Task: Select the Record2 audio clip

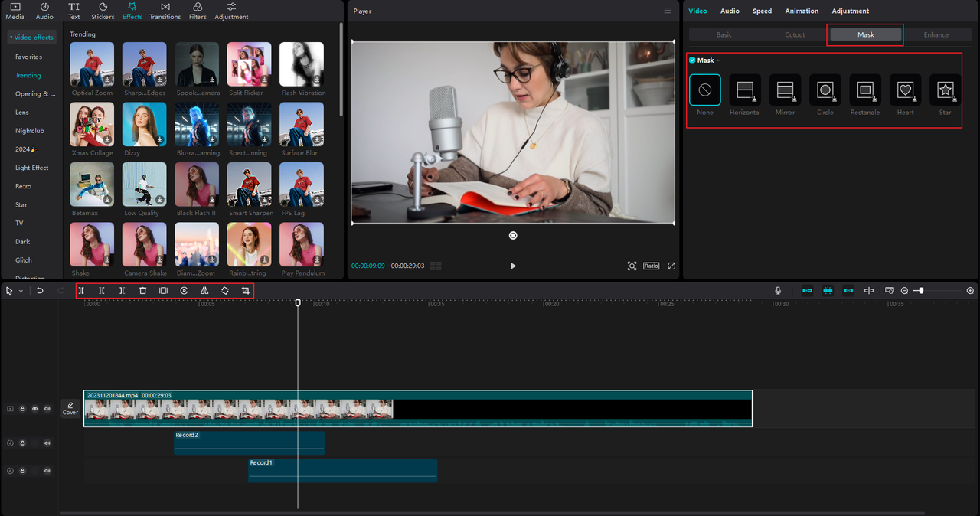Action: (249, 443)
